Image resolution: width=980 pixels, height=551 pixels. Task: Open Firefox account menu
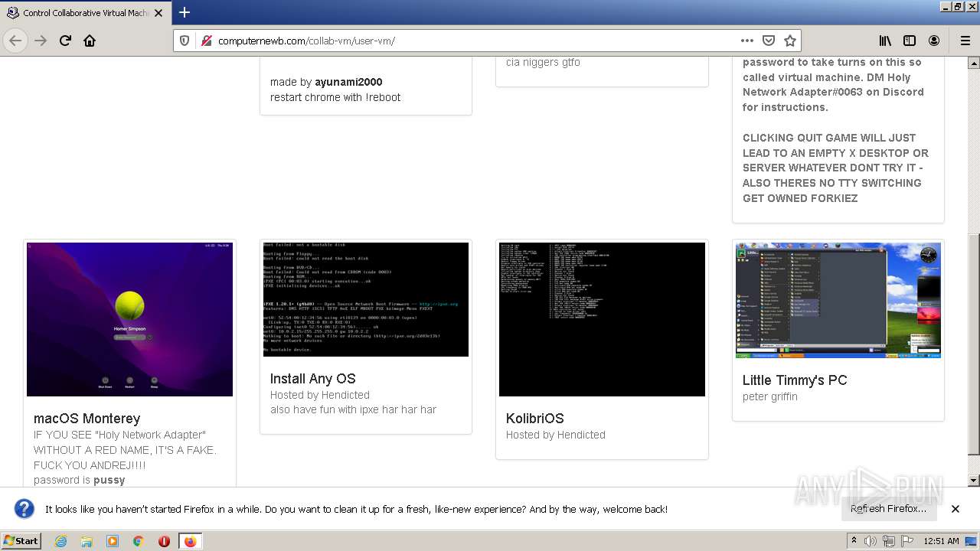(x=934, y=41)
